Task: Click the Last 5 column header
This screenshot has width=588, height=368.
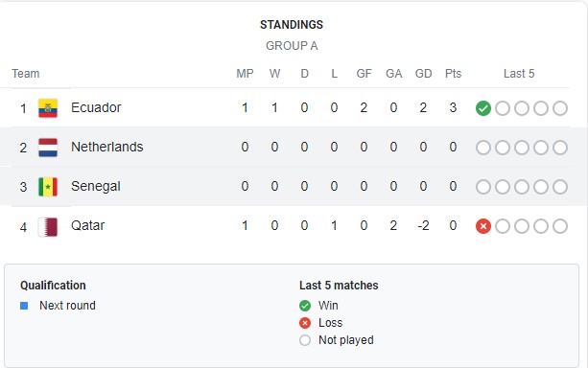Action: pyautogui.click(x=519, y=74)
